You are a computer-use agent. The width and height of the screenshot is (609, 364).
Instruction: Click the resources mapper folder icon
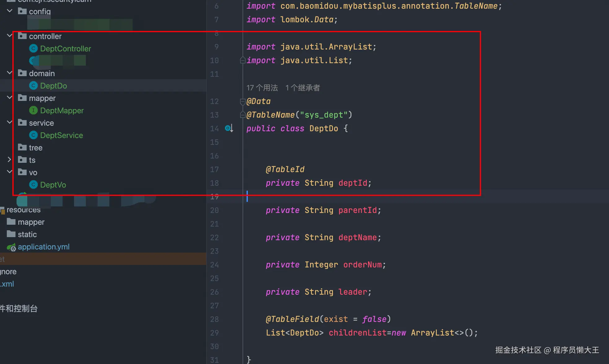(x=11, y=222)
